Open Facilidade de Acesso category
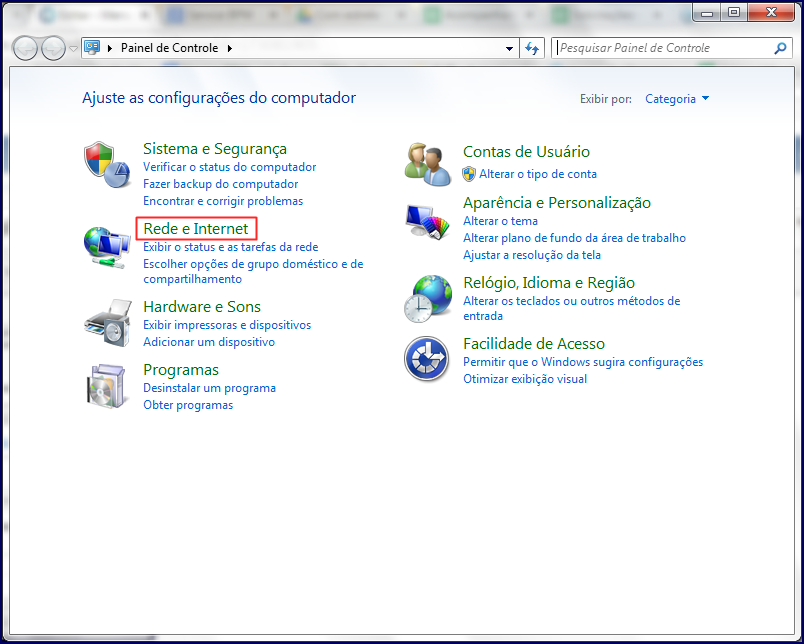Screen dimensions: 804x644 point(534,343)
